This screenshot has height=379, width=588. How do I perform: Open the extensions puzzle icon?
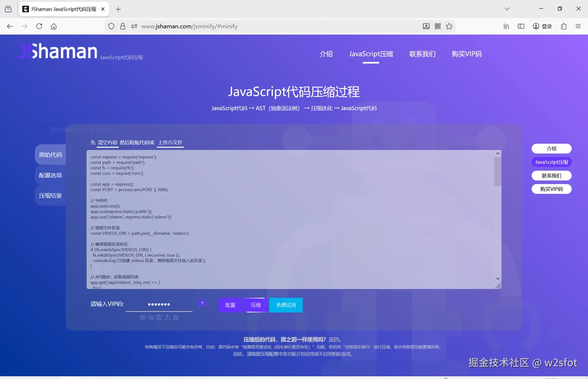(563, 26)
